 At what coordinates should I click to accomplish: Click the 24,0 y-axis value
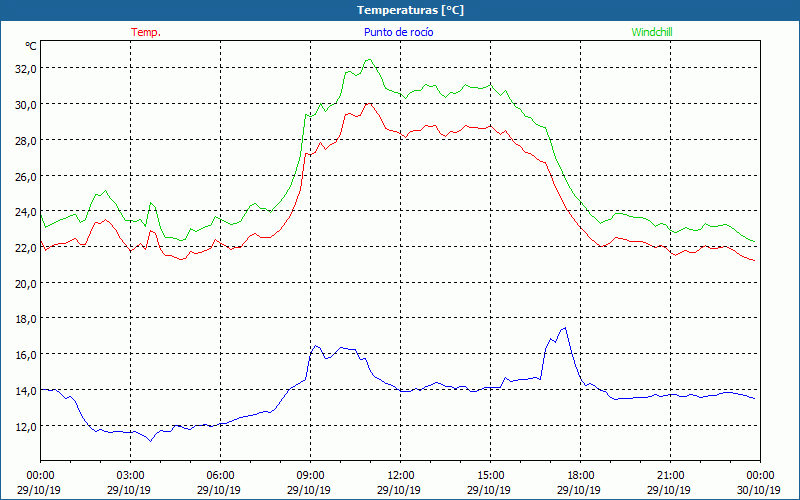pyautogui.click(x=26, y=211)
